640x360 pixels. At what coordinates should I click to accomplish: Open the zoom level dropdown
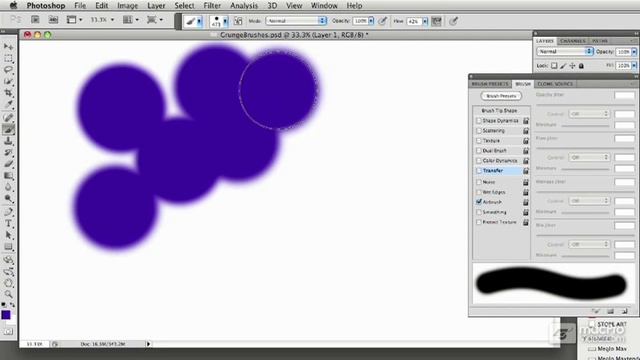tap(112, 20)
